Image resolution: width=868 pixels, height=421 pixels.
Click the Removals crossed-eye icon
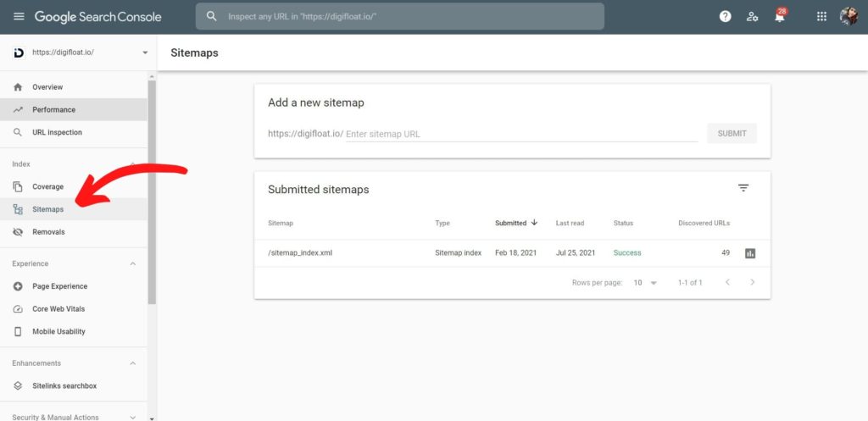(18, 232)
